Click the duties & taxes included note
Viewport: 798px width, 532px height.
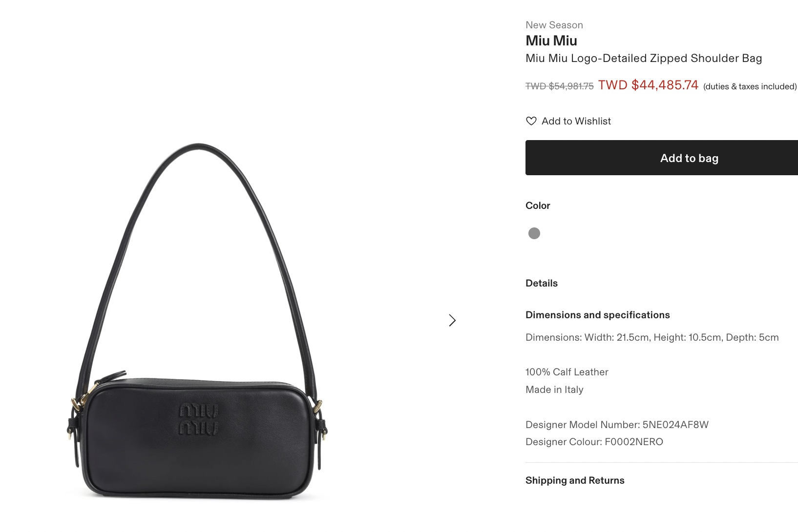click(750, 86)
